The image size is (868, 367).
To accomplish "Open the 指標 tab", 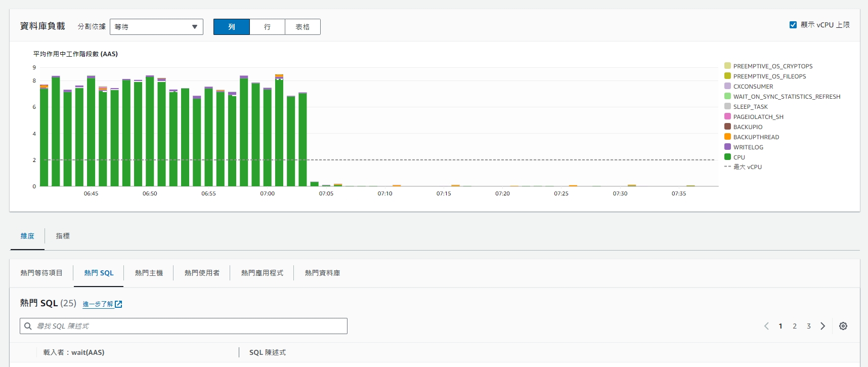I will point(63,236).
